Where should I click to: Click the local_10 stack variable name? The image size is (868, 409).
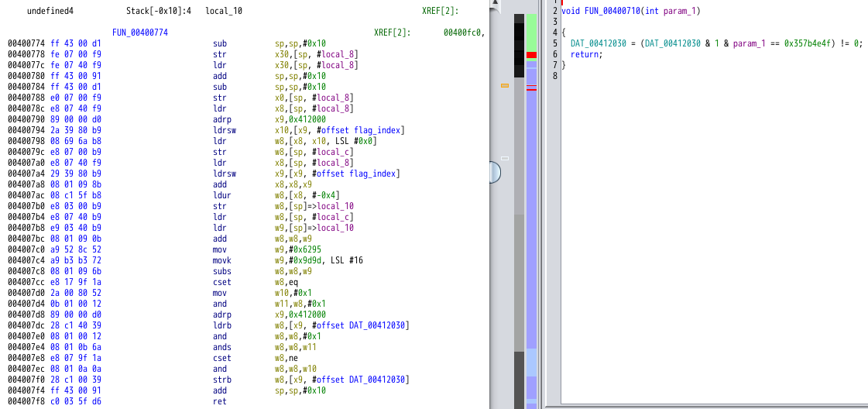(x=224, y=11)
